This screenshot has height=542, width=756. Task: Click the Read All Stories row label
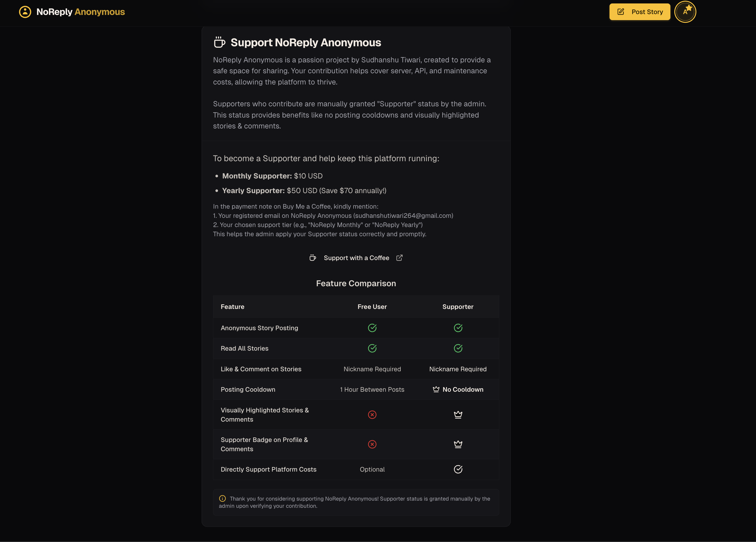244,348
